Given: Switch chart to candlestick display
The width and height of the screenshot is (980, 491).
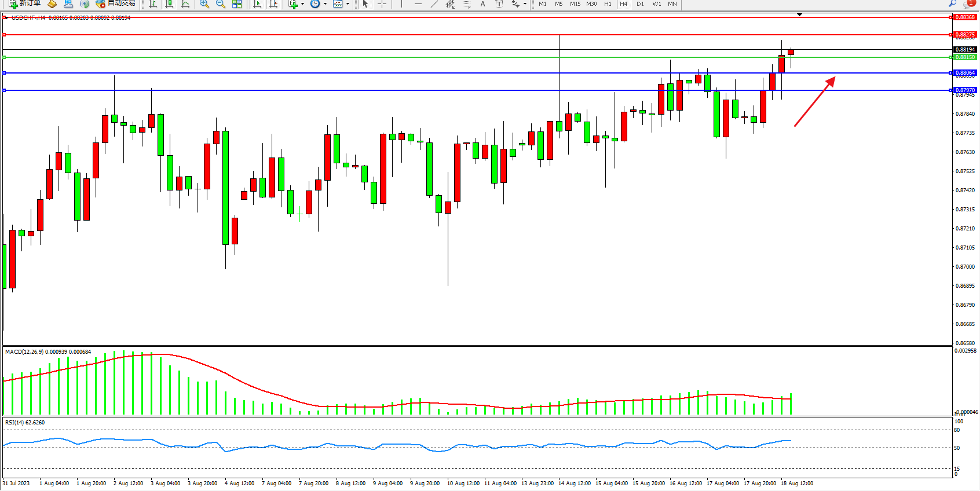Looking at the screenshot, I should 169,4.
